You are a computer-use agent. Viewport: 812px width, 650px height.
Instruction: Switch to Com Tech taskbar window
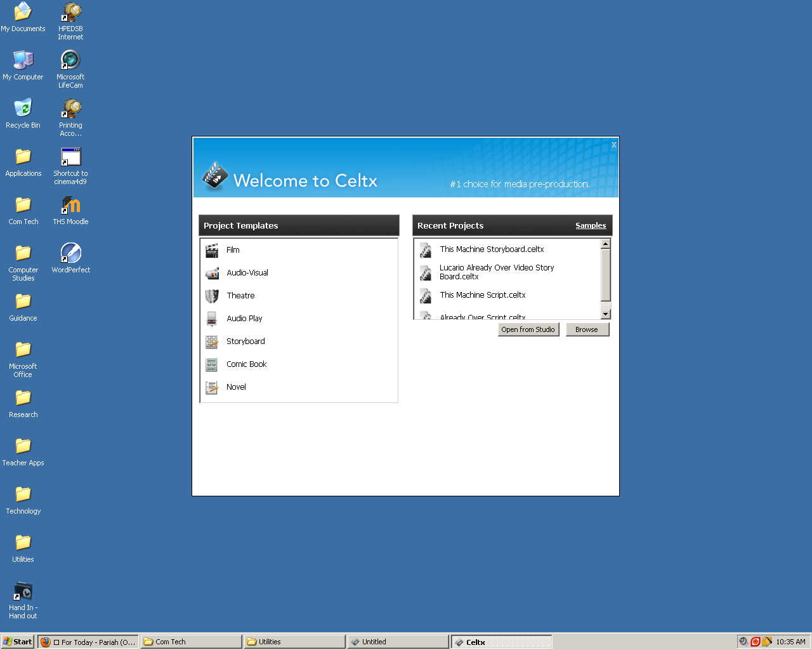191,642
